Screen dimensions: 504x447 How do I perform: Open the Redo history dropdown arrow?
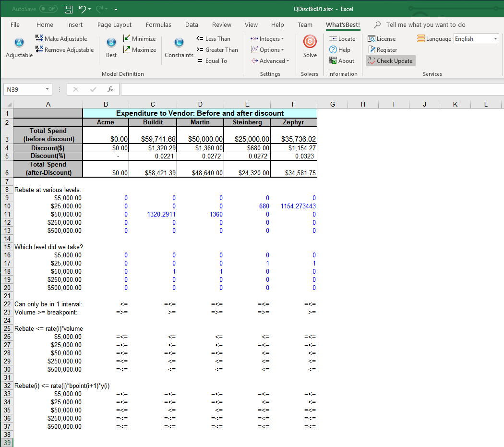(x=107, y=9)
